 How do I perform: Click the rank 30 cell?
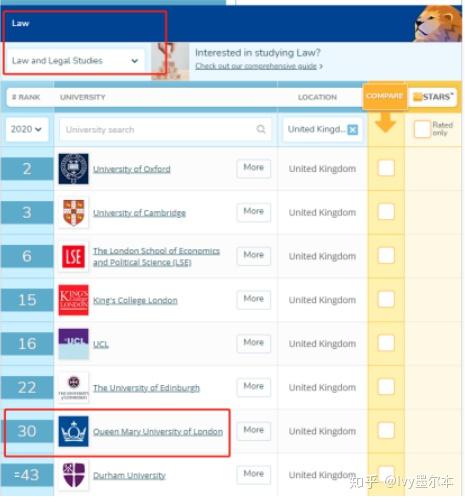pos(27,431)
